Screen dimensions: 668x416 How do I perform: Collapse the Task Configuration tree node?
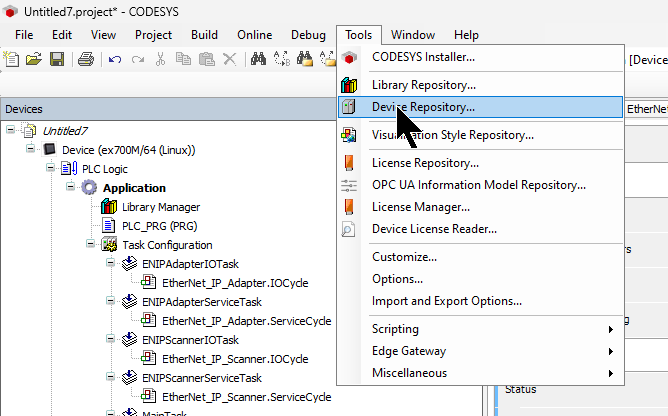click(x=91, y=245)
